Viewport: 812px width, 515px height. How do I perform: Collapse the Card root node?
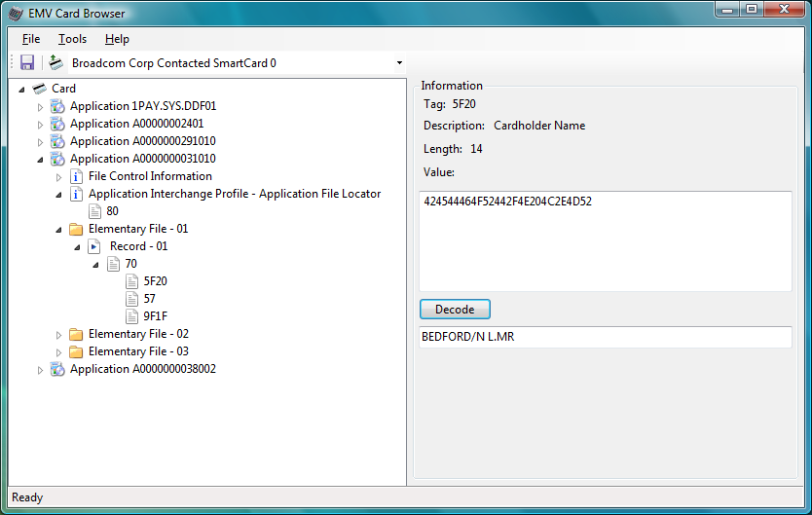(21, 89)
